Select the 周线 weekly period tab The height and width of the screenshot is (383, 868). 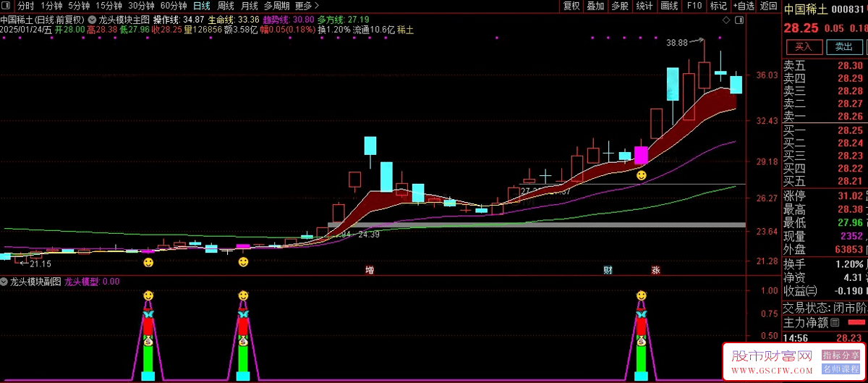(x=226, y=6)
